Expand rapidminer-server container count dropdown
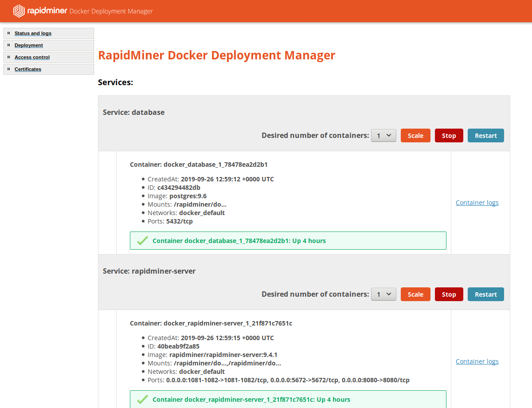532x408 pixels. pyautogui.click(x=383, y=294)
